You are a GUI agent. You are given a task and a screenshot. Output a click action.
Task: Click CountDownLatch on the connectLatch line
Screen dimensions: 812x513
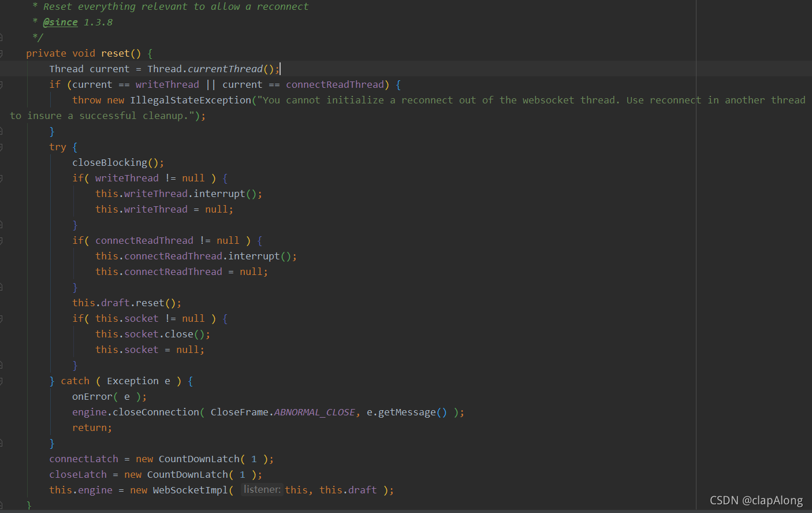pos(199,459)
